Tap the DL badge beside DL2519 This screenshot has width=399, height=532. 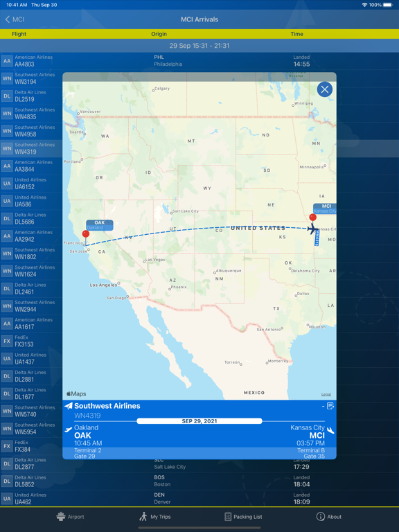[x=7, y=96]
